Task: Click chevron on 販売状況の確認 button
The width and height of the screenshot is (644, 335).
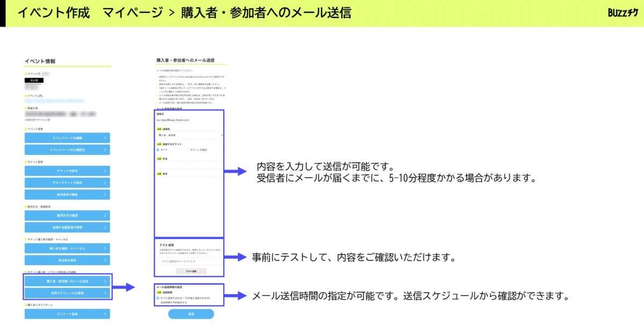Action: (105, 215)
